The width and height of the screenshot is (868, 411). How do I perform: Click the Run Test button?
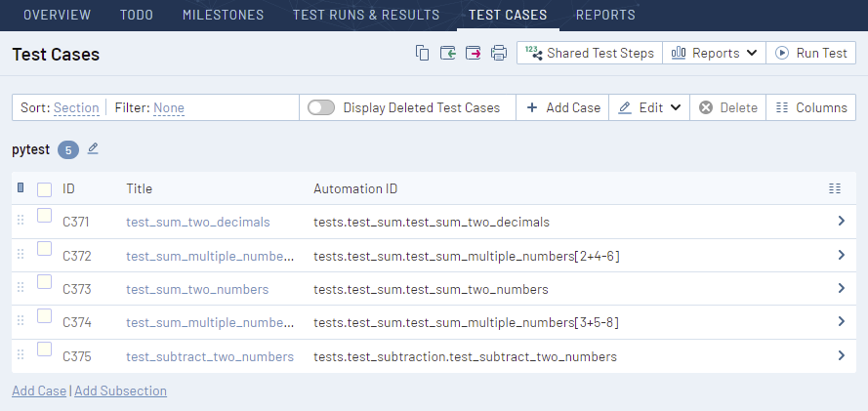[811, 53]
